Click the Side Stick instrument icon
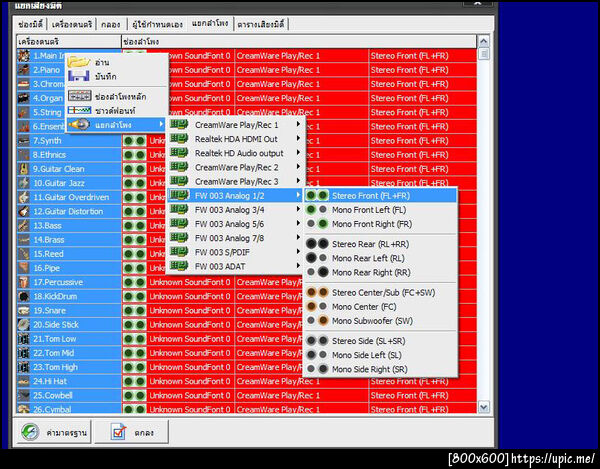The width and height of the screenshot is (600, 469). coord(24,325)
